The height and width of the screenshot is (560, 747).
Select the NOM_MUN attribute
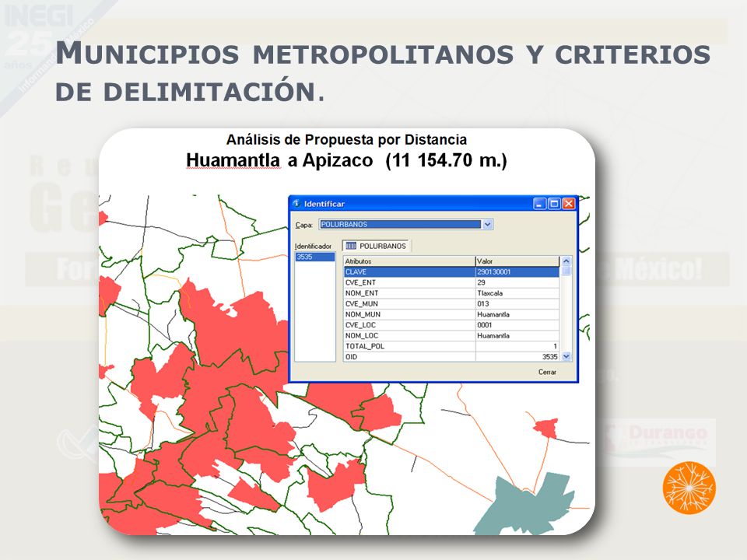[363, 314]
